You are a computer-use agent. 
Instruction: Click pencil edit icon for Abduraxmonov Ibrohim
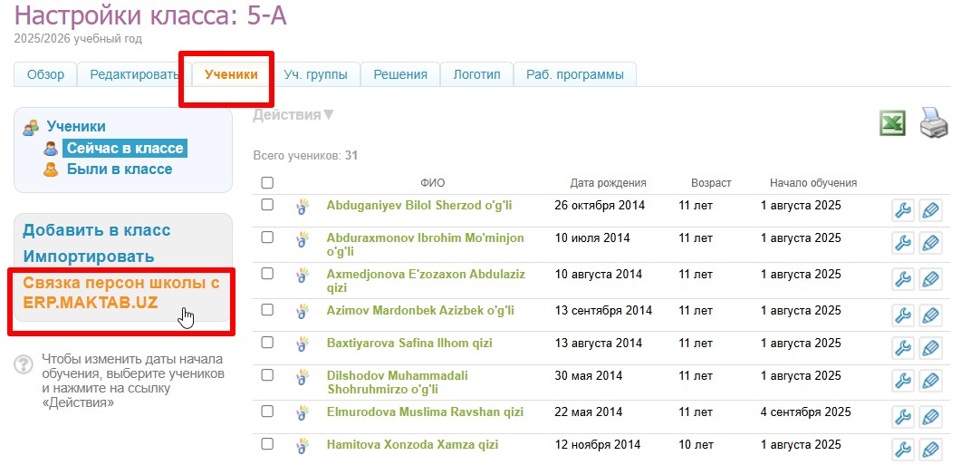pyautogui.click(x=931, y=244)
